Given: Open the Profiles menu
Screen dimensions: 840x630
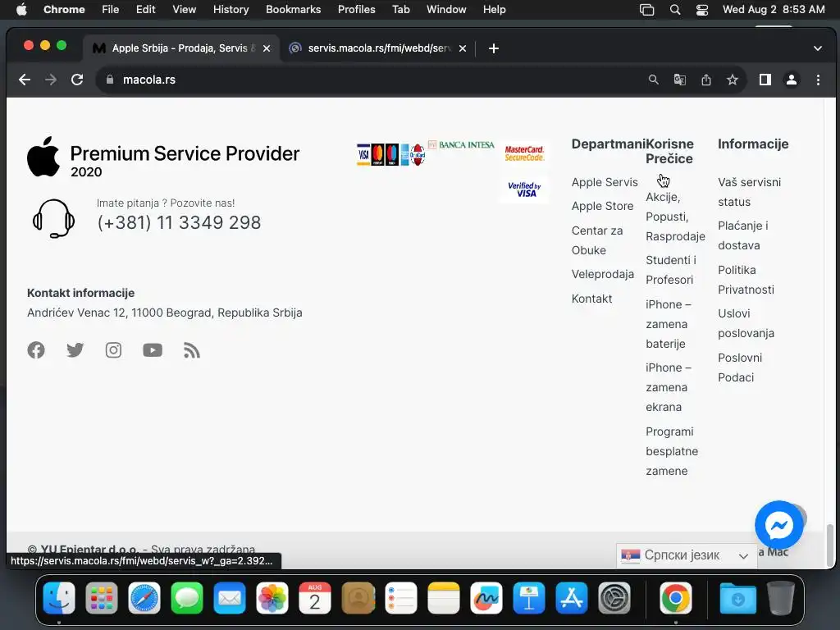Looking at the screenshot, I should pos(356,10).
